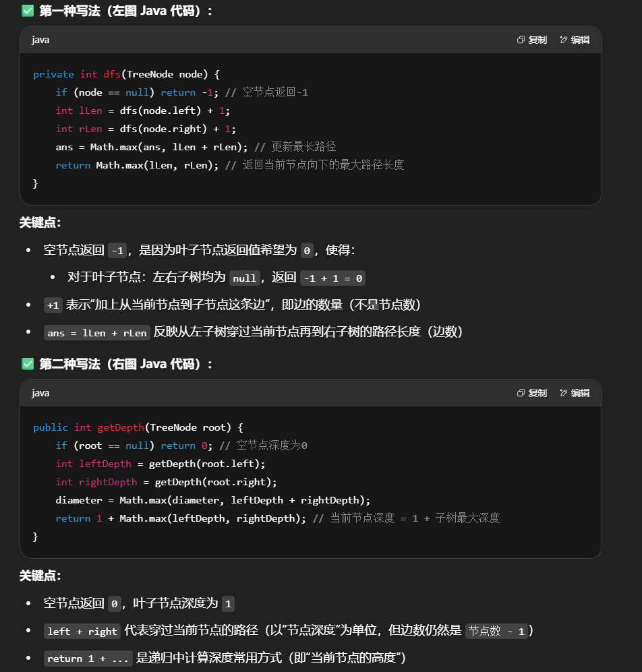642x672 pixels.
Task: Click the edit pencil icon on the getDepth block
Action: [564, 393]
